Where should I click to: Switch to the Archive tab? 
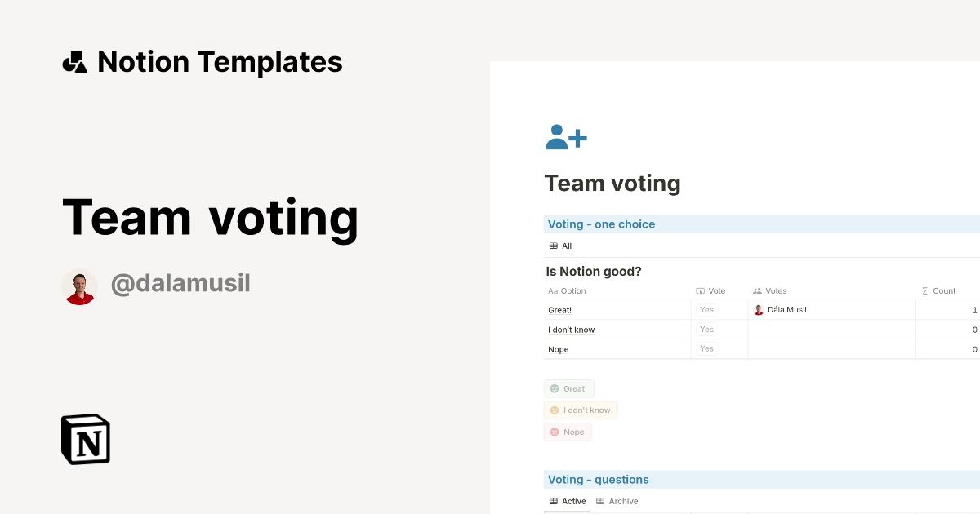(617, 501)
